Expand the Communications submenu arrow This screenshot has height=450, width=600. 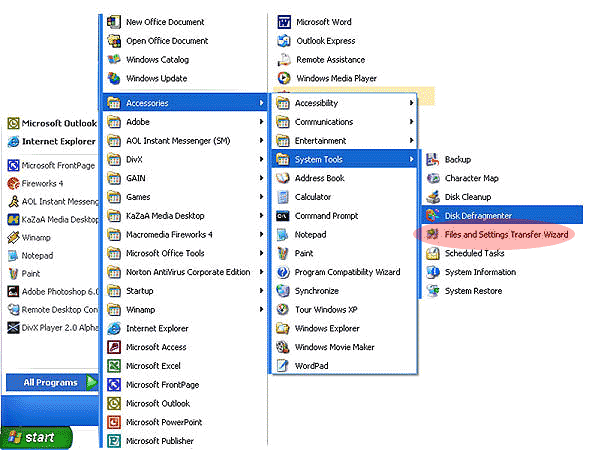(411, 121)
